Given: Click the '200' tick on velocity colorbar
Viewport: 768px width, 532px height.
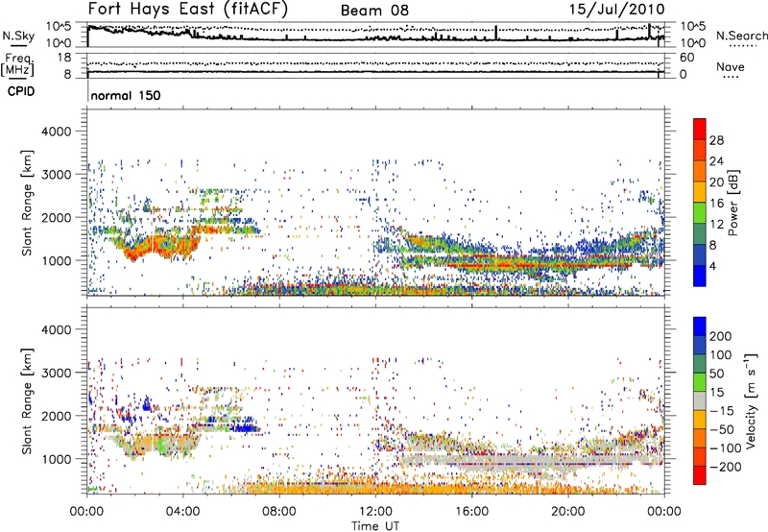Looking at the screenshot, I should (721, 336).
